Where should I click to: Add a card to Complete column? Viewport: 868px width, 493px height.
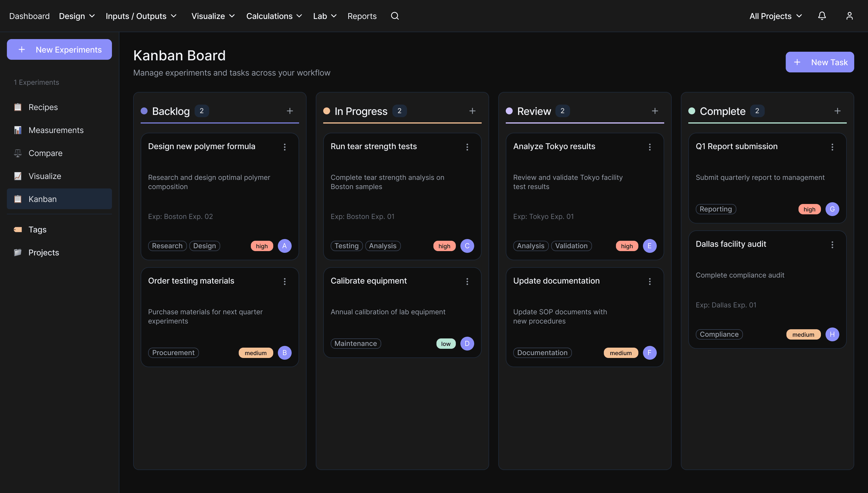click(x=837, y=111)
